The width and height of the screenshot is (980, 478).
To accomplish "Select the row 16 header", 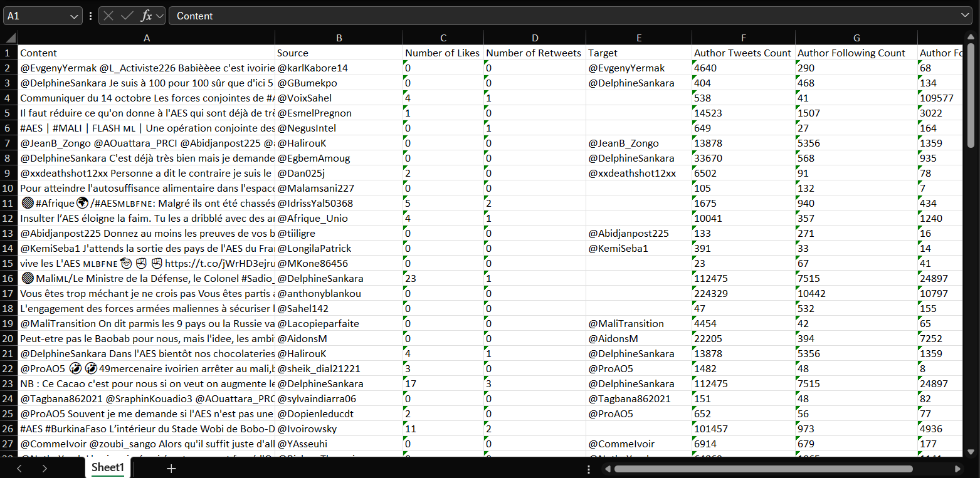I will [8, 278].
